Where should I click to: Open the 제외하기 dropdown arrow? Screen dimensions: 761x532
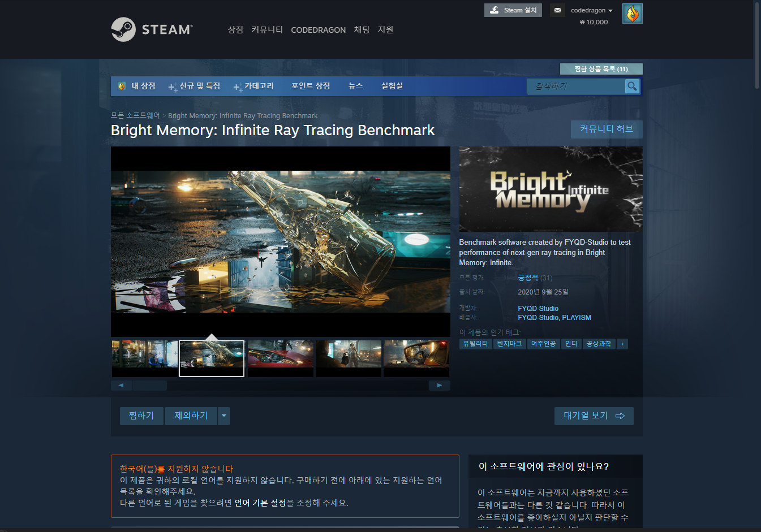[x=224, y=416]
